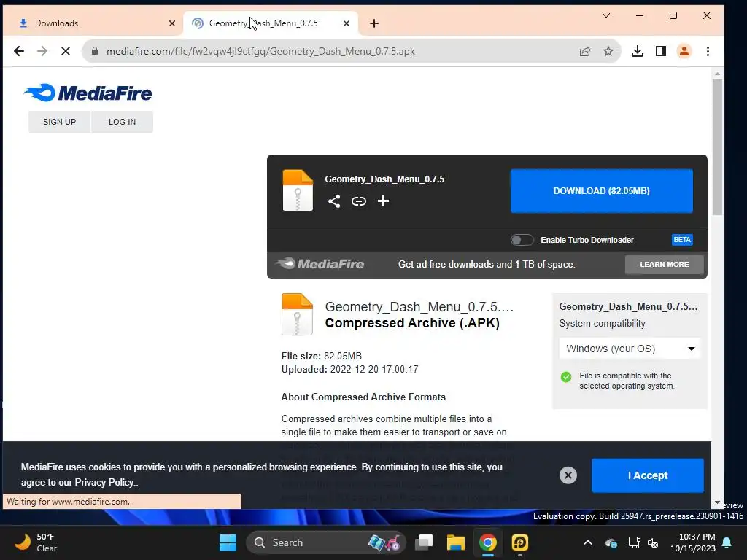Viewport: 747px width, 560px height.
Task: Click the Geometry_Dash_Menu_0.7.5 title in dark panel
Action: click(384, 179)
